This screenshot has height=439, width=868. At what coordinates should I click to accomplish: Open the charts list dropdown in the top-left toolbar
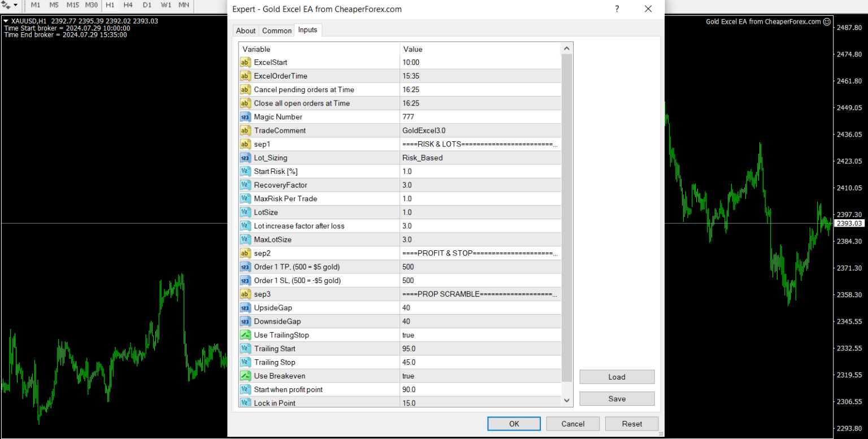(16, 5)
